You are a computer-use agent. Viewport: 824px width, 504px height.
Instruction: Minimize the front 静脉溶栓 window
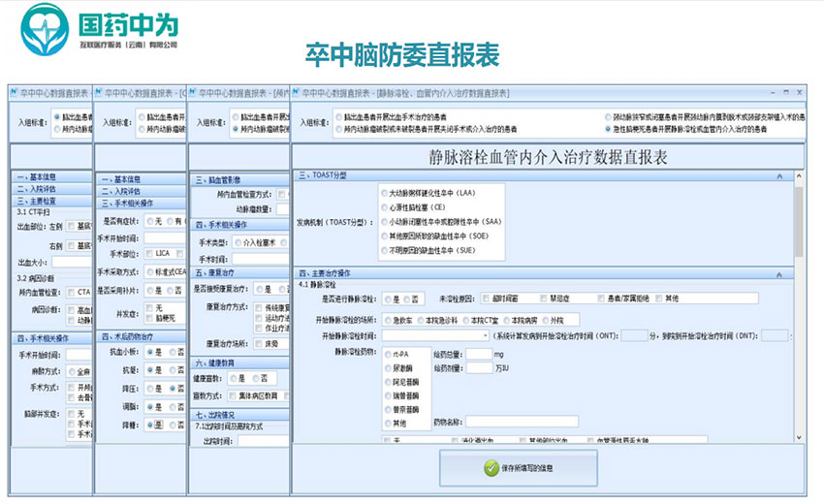tap(773, 92)
